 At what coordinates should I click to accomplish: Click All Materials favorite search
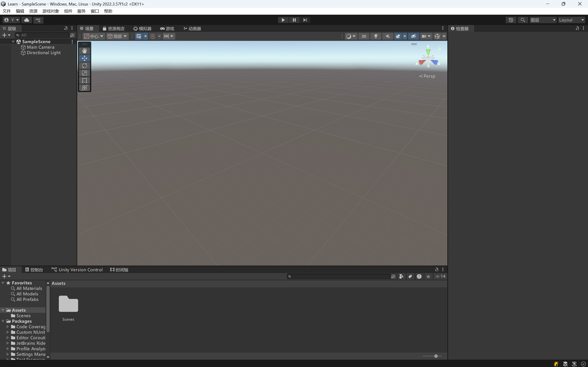point(29,288)
